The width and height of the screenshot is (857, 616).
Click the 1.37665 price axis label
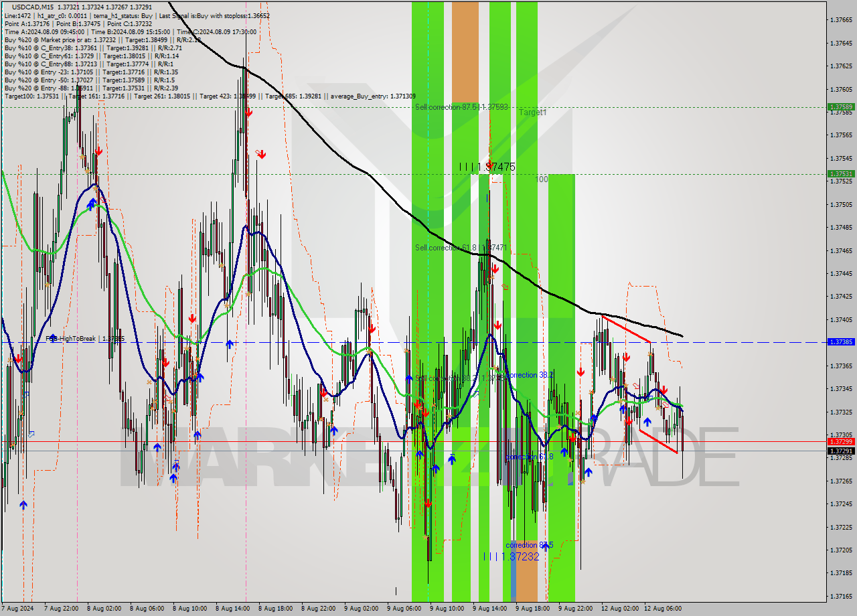[841, 20]
